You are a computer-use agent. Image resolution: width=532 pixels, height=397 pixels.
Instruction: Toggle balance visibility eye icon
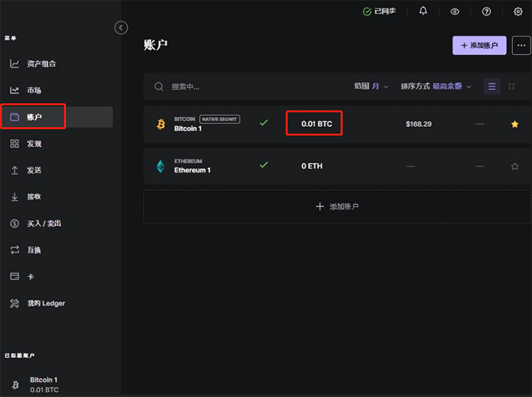click(455, 11)
